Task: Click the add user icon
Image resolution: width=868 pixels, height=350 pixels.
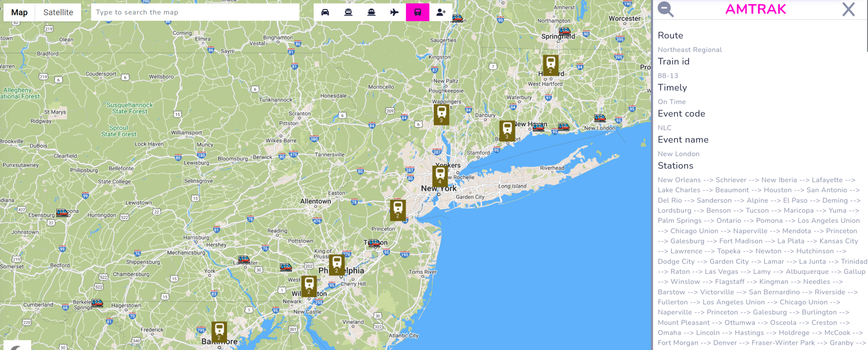Action: (441, 12)
